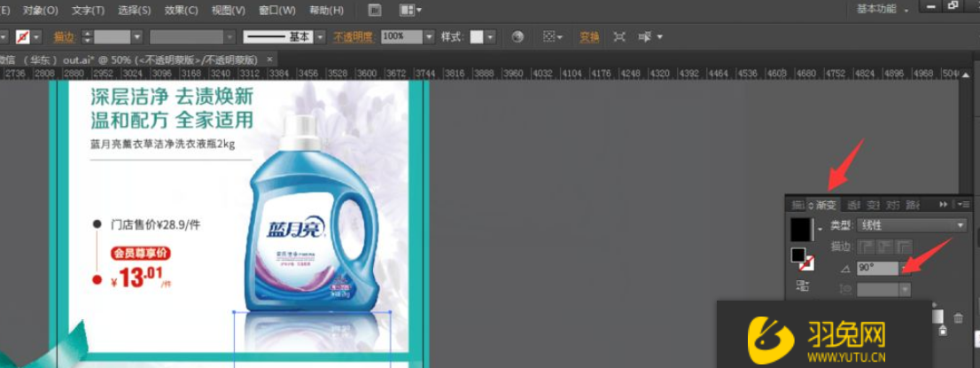Open the 基本功能 workspace switcher
Viewport: 980px width, 368px height.
[x=882, y=9]
